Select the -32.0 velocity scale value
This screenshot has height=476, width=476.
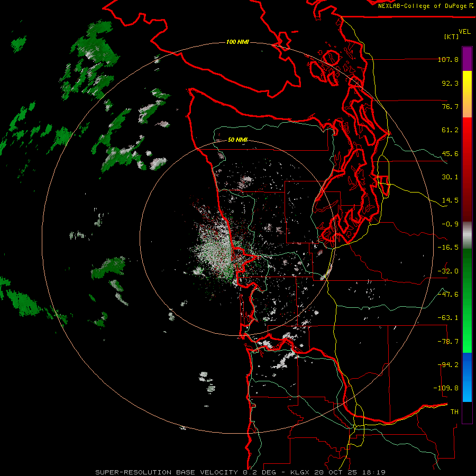click(448, 271)
